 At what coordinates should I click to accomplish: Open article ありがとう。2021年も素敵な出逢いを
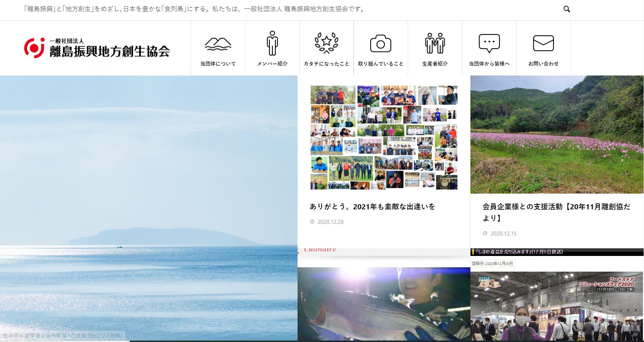[x=372, y=207]
